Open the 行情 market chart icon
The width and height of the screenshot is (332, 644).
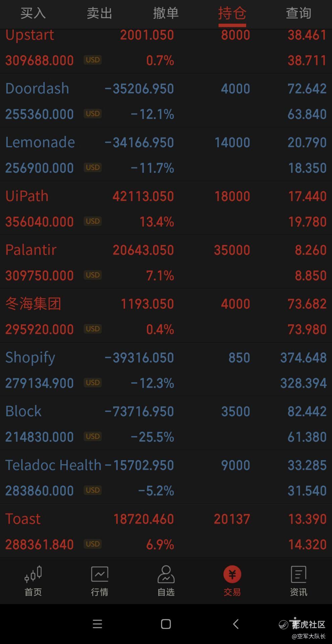[100, 574]
